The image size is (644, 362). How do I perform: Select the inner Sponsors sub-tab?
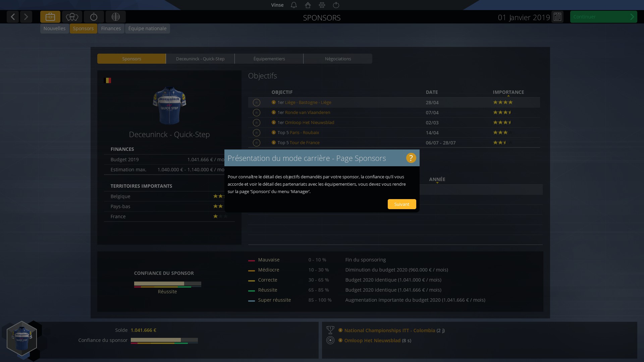[131, 59]
